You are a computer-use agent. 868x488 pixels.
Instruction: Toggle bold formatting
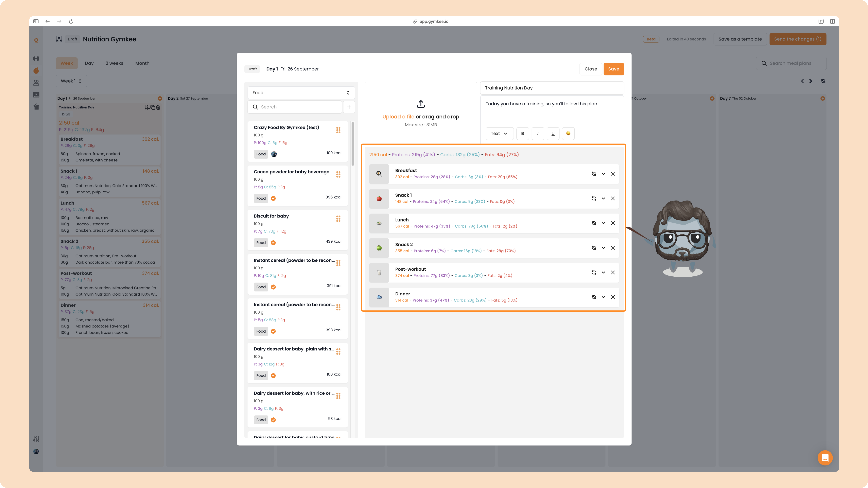point(523,133)
